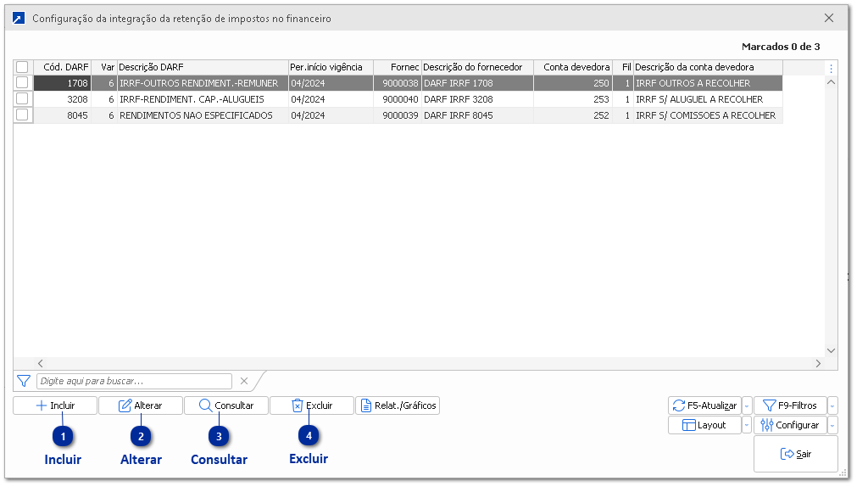Check the row for DARF 8045
This screenshot has width=868, height=492.
[x=22, y=116]
